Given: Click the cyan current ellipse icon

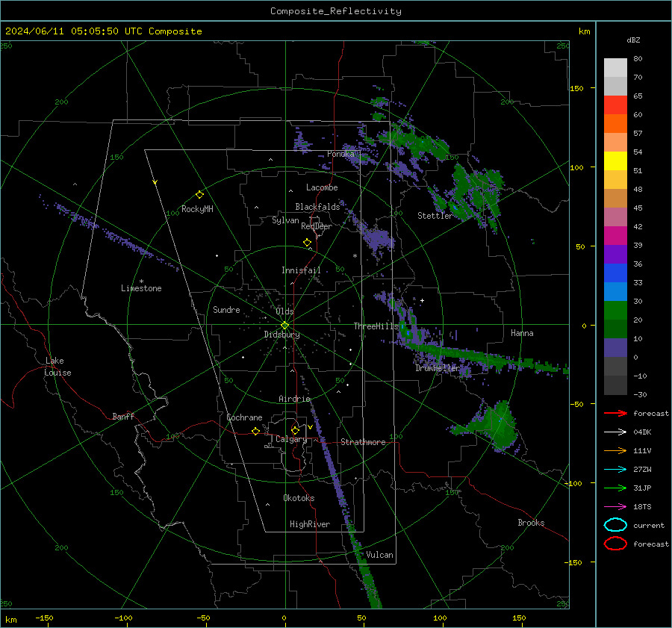Looking at the screenshot, I should click(615, 525).
